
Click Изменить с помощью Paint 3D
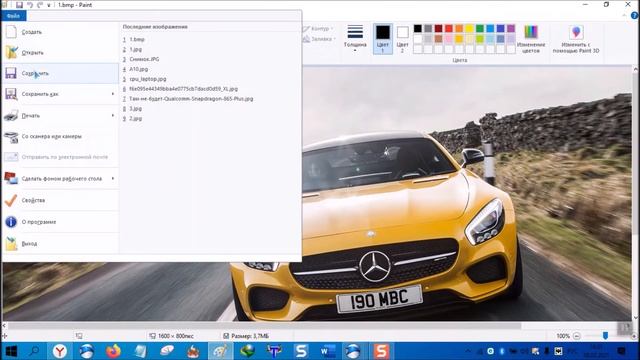576,39
